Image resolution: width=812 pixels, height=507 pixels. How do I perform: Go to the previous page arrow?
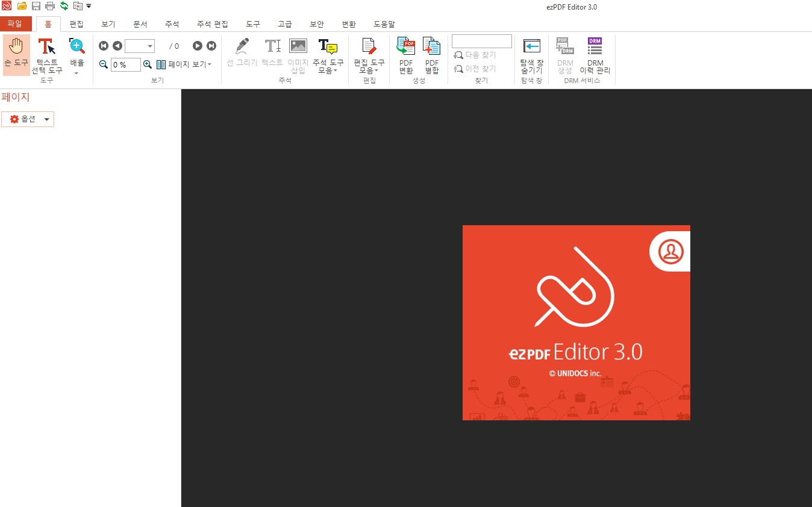click(117, 46)
